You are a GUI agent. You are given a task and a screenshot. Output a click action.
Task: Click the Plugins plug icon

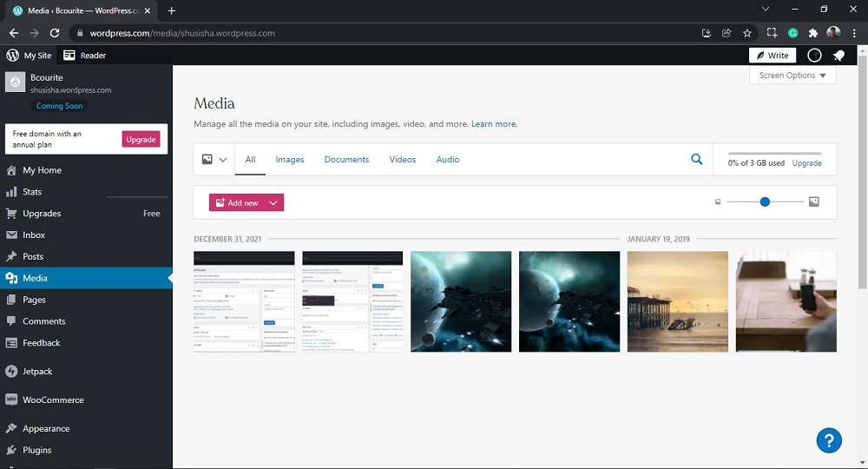11,450
